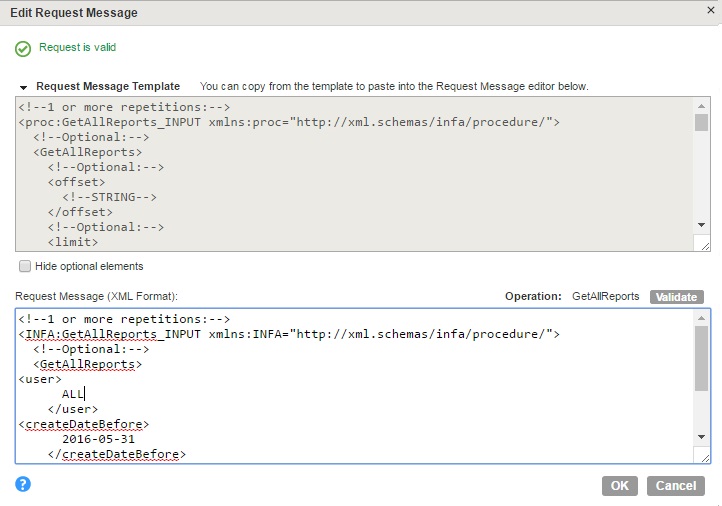
Task: Click the green Request is valid checkmark icon
Action: pos(23,48)
